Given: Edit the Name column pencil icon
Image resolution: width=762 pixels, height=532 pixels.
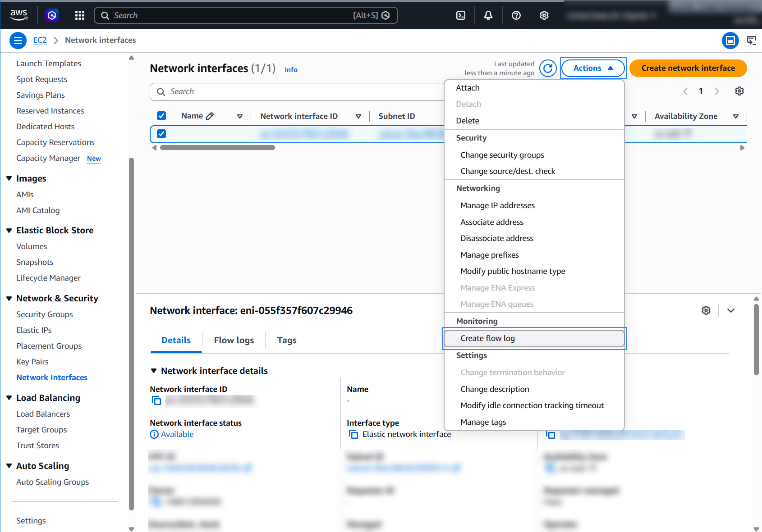Looking at the screenshot, I should point(210,116).
